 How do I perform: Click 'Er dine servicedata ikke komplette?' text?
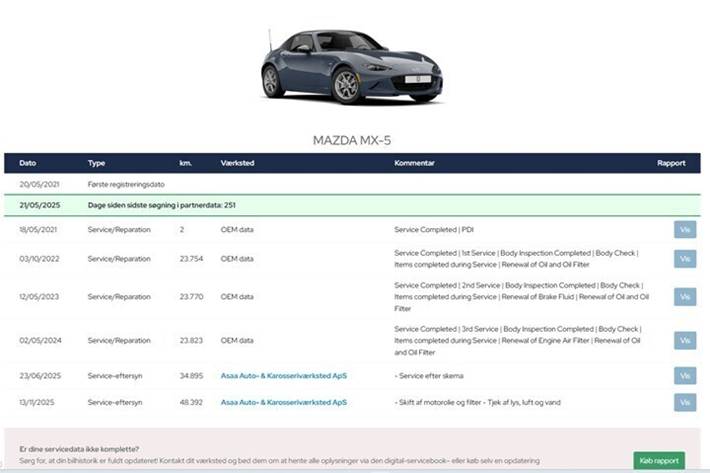point(79,449)
